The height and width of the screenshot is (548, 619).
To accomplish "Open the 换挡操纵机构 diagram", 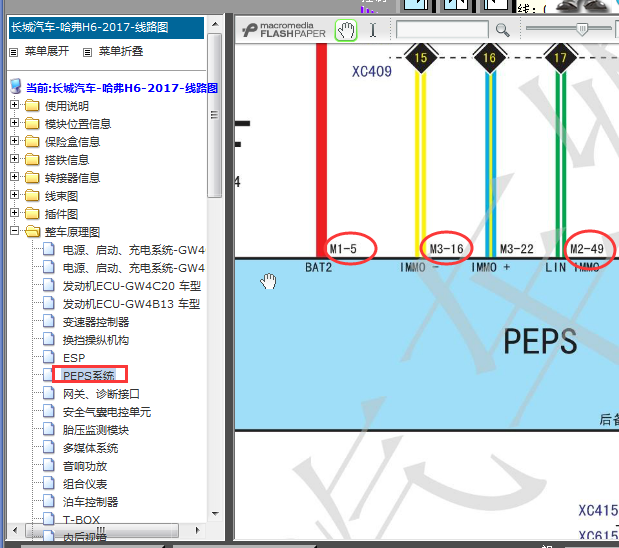I will 96,340.
